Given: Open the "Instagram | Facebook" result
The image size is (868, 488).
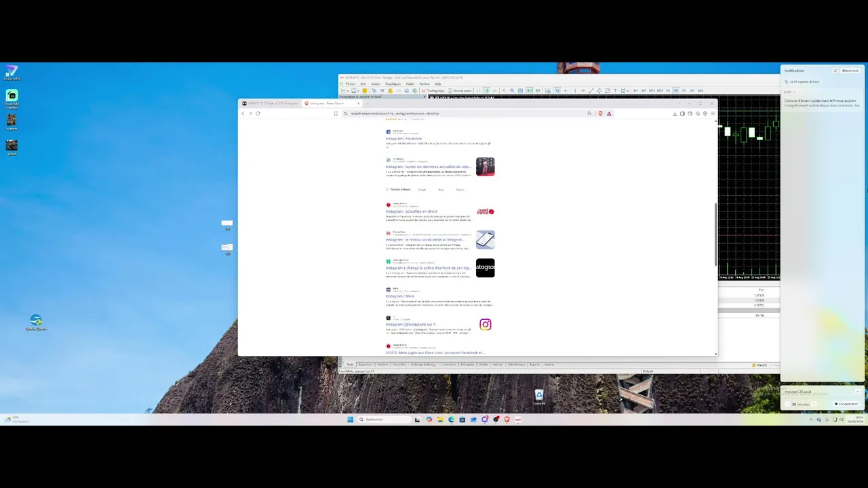Looking at the screenshot, I should click(x=403, y=138).
